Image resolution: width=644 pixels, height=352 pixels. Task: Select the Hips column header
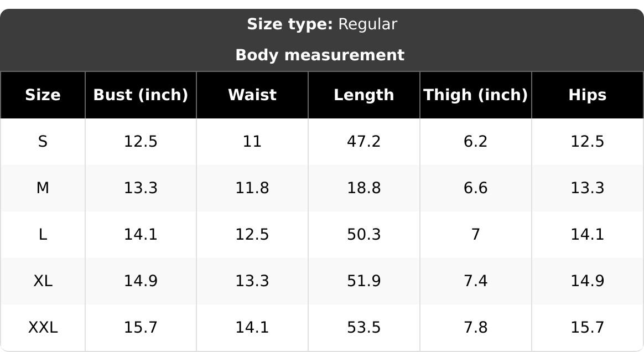[588, 95]
